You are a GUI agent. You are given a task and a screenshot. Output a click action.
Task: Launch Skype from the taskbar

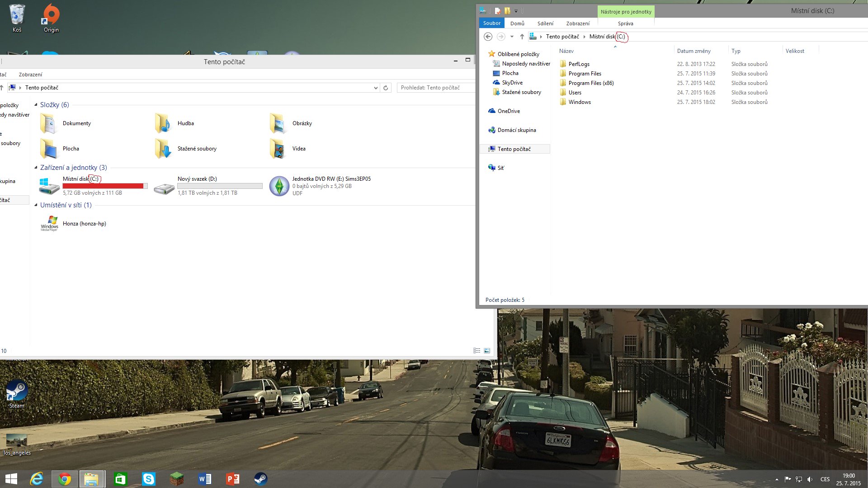point(148,479)
